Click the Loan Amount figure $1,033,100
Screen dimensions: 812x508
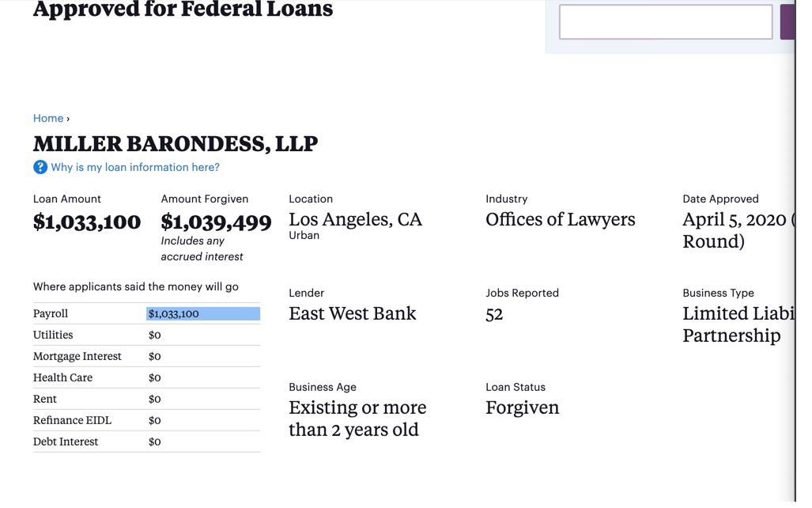87,222
